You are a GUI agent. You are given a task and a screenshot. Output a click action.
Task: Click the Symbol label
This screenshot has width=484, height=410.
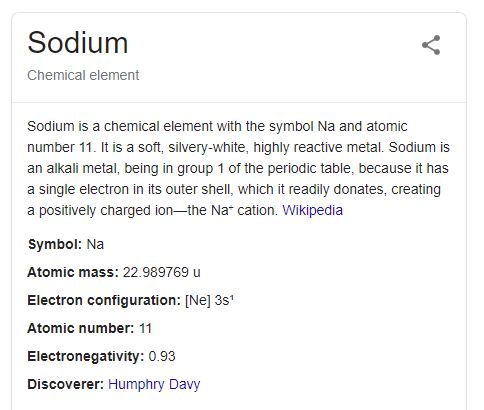(x=55, y=244)
